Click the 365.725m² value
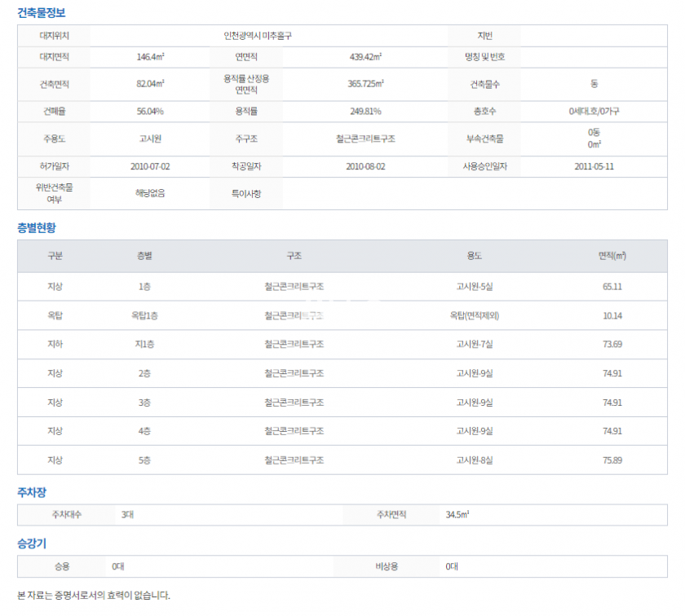The height and width of the screenshot is (616, 685). click(365, 84)
